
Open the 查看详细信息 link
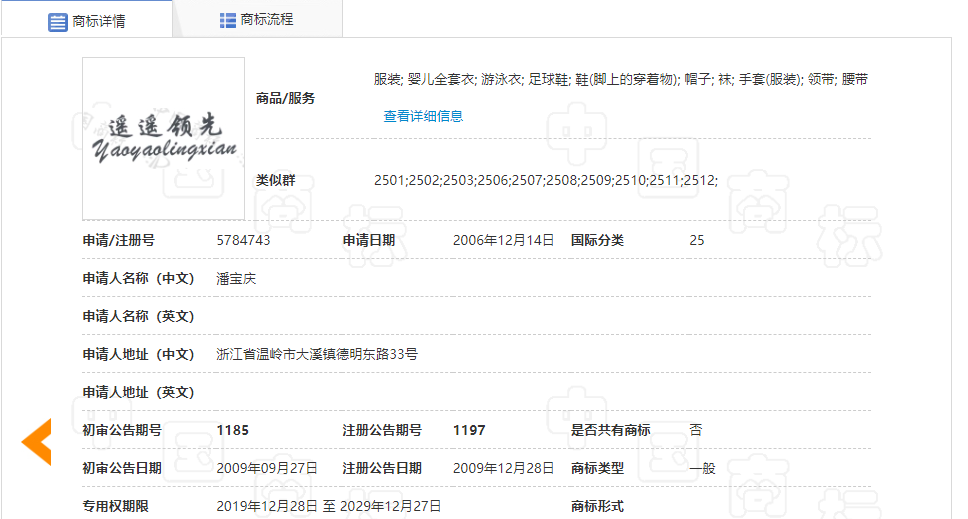click(x=423, y=116)
